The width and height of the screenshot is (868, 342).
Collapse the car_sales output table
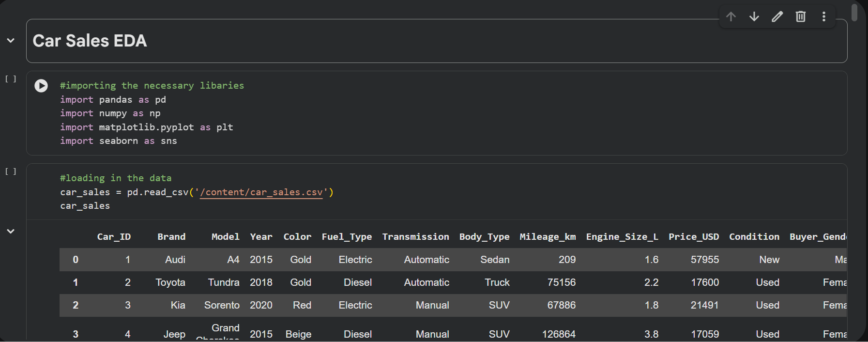coord(11,232)
